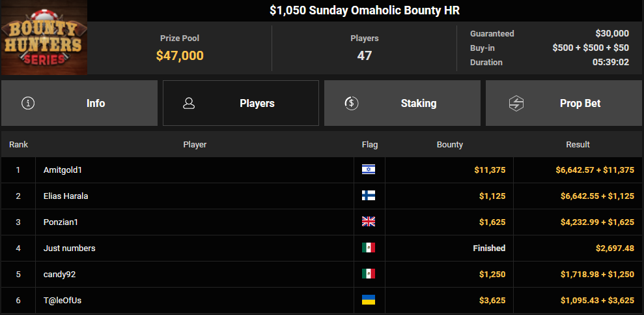Click Ponzian1's United Kingdom flag icon
Viewport: 644px width, 315px height.
(369, 222)
